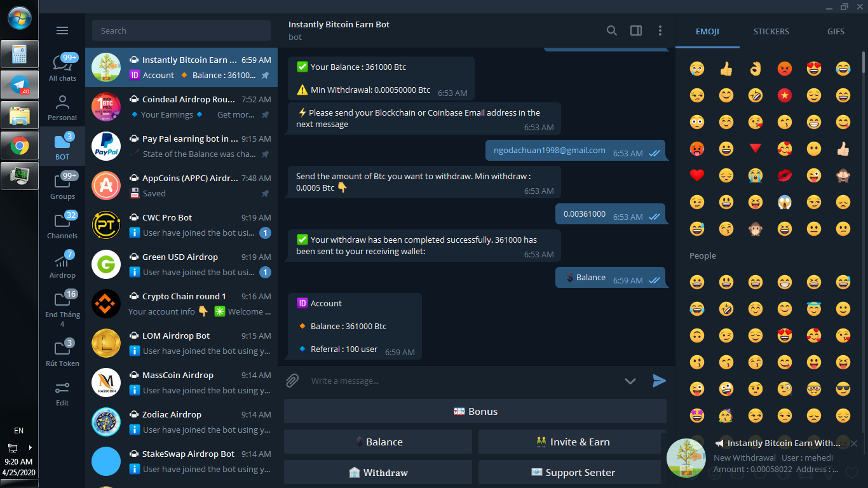Image resolution: width=868 pixels, height=488 pixels.
Task: Open the CWC Pro Bot chat
Action: click(x=181, y=225)
